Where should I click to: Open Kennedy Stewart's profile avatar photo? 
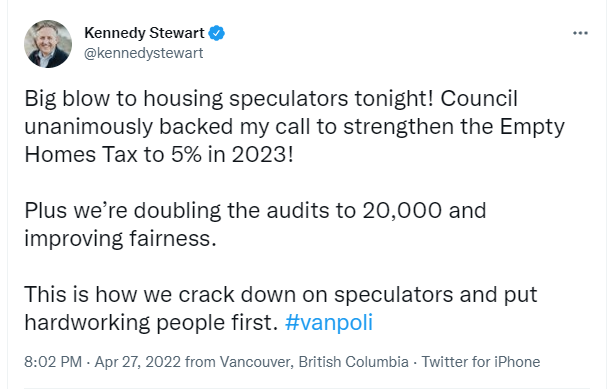pos(48,44)
